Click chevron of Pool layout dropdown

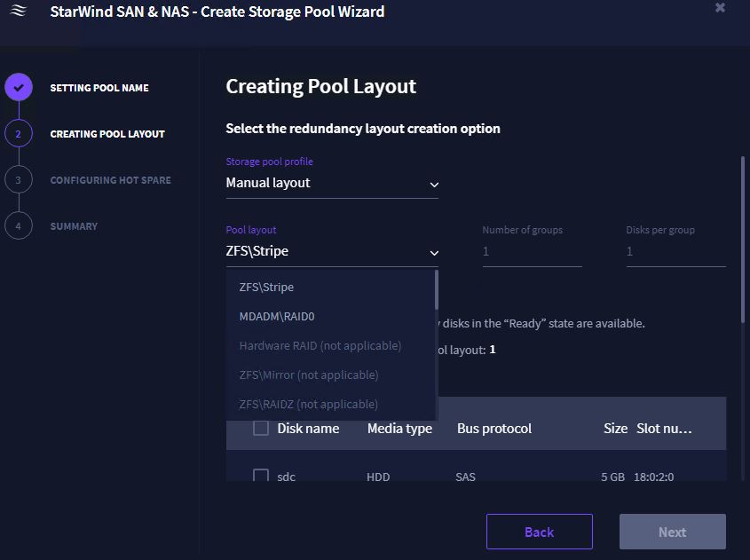pyautogui.click(x=434, y=253)
